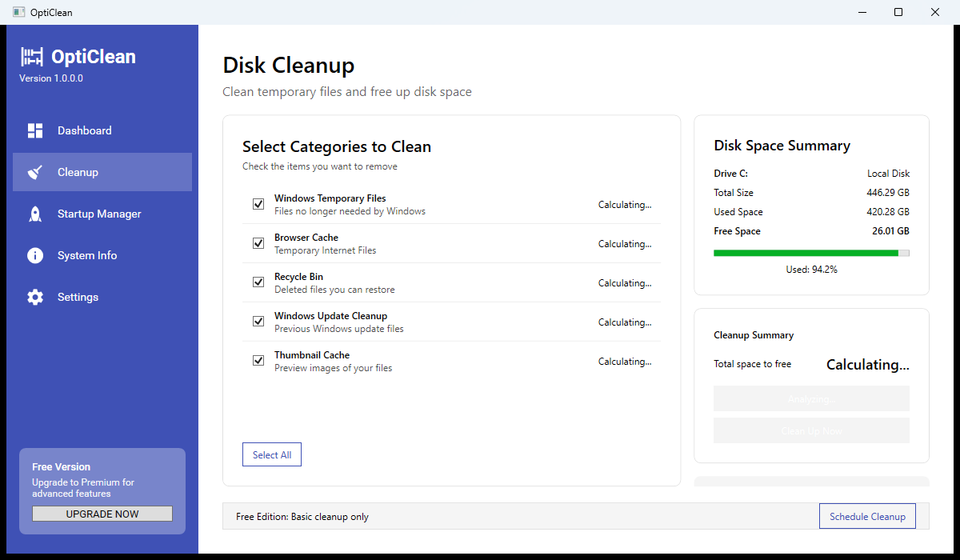
Task: Click Calculating... status beside Recycle Bin
Action: click(625, 283)
